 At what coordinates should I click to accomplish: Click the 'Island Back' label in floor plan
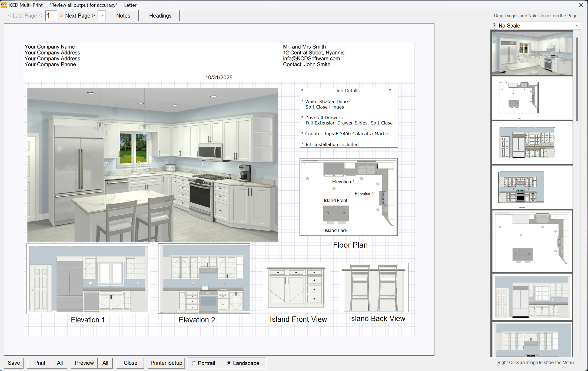336,230
